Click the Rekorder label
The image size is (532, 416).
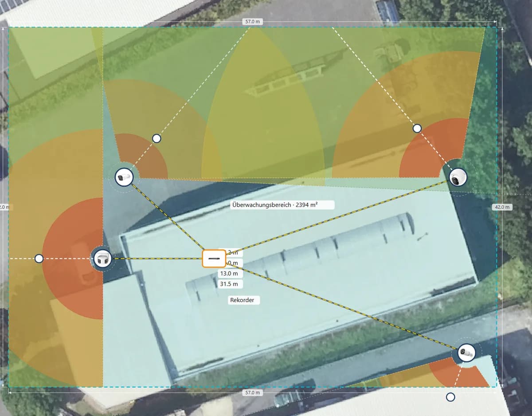pyautogui.click(x=243, y=300)
